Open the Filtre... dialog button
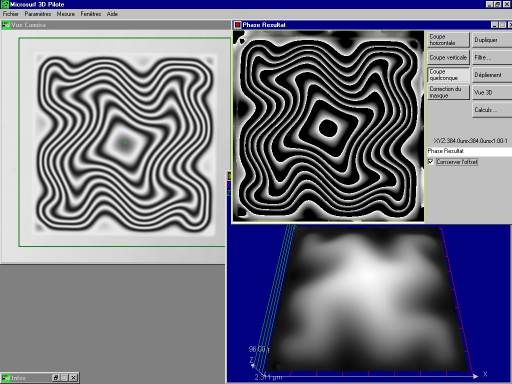Viewport: 512px width, 384px height. [492, 57]
